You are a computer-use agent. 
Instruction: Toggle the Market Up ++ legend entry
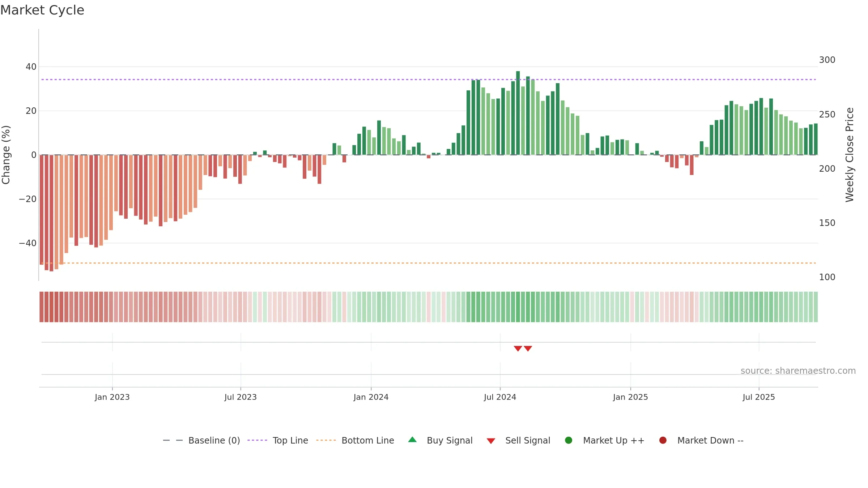point(604,440)
